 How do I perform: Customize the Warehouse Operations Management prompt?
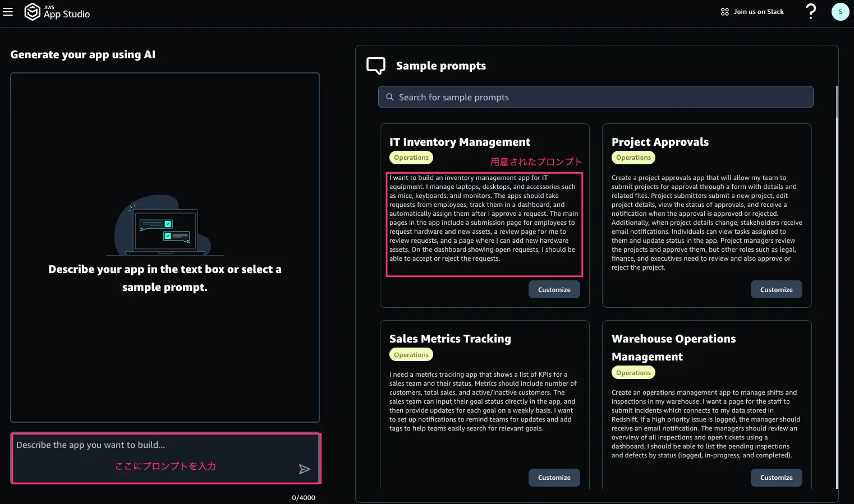pos(777,478)
